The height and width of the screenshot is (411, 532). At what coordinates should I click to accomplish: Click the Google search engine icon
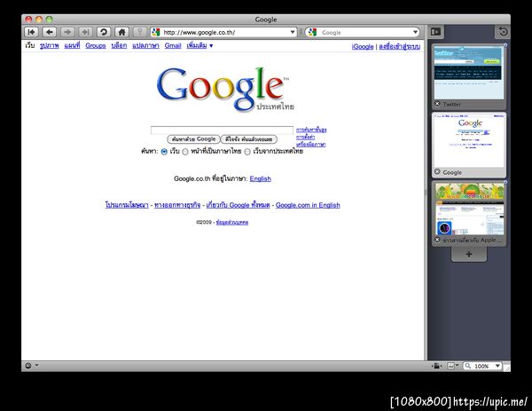pos(312,32)
